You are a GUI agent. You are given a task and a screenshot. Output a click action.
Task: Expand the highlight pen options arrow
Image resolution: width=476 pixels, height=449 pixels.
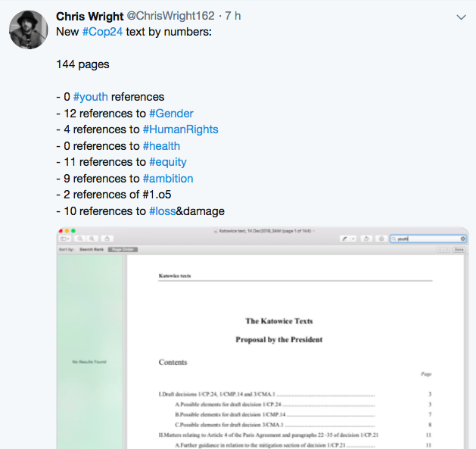pyautogui.click(x=353, y=239)
